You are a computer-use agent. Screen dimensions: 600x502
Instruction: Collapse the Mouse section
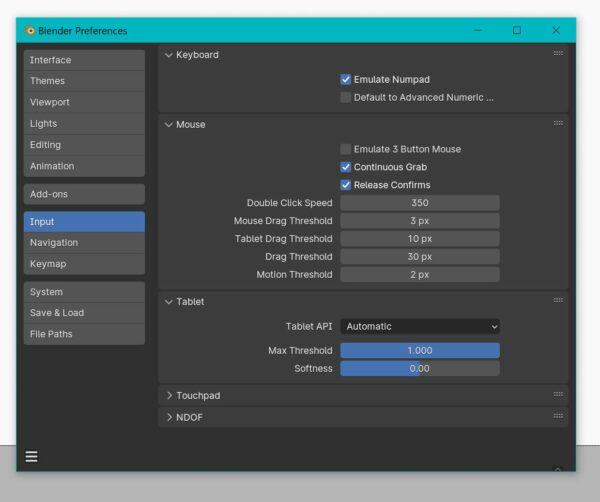click(x=169, y=125)
